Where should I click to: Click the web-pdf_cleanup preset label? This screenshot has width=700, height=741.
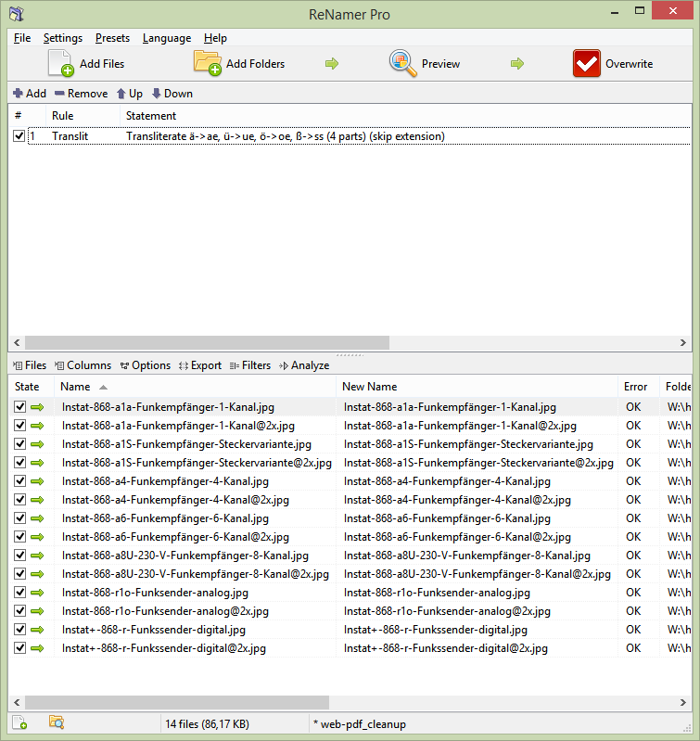coord(360,724)
